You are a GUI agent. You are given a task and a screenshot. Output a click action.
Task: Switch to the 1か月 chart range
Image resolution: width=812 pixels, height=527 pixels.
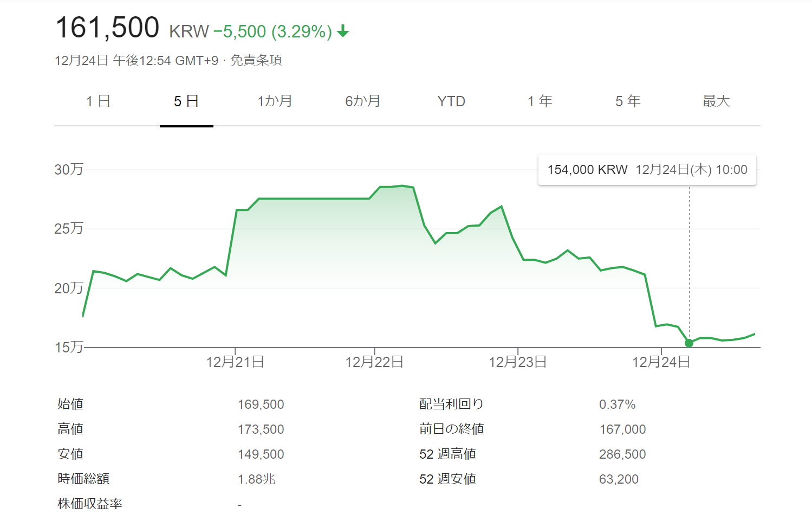(x=275, y=101)
